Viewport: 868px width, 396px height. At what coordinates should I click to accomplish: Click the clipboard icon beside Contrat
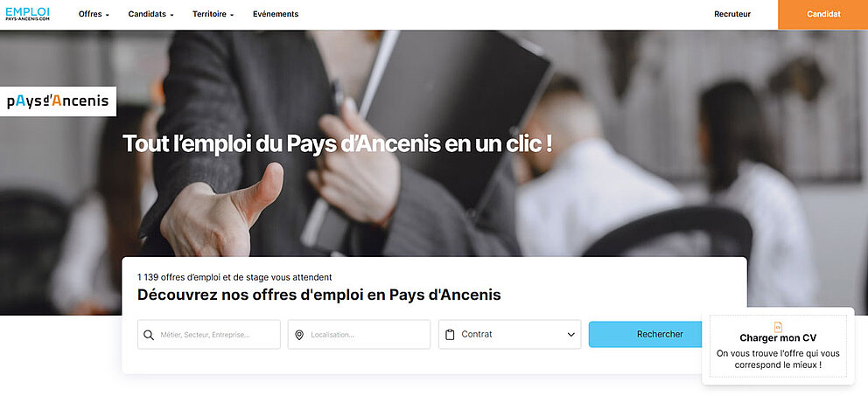[450, 335]
